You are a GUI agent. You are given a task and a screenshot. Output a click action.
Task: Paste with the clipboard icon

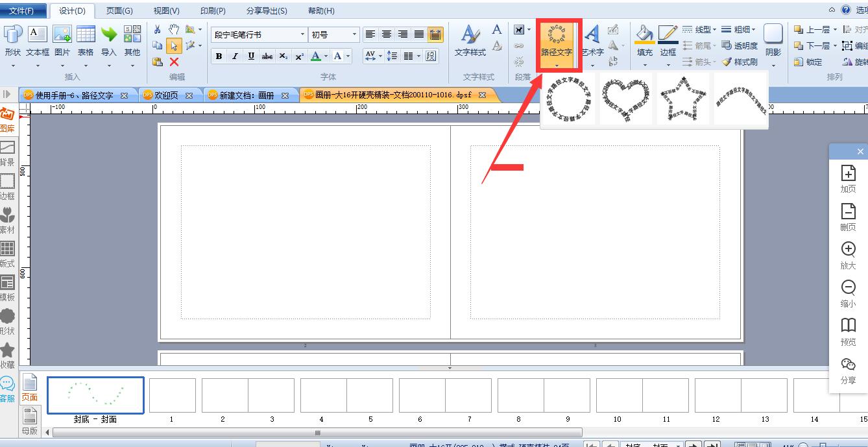158,62
